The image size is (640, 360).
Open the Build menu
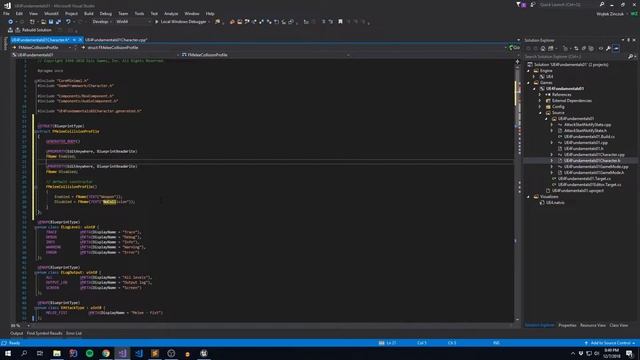(89, 13)
